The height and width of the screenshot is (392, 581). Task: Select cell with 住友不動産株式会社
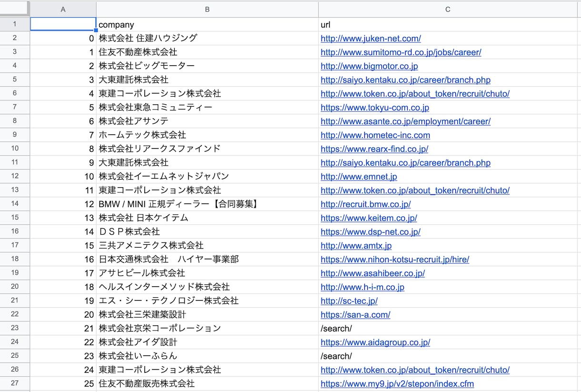pyautogui.click(x=207, y=52)
